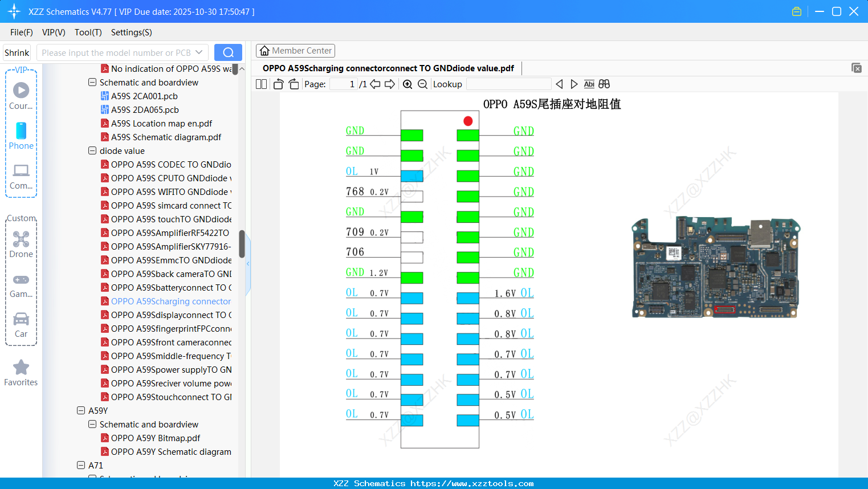This screenshot has height=489, width=868.
Task: Open the Tool(T) menu
Action: (88, 32)
